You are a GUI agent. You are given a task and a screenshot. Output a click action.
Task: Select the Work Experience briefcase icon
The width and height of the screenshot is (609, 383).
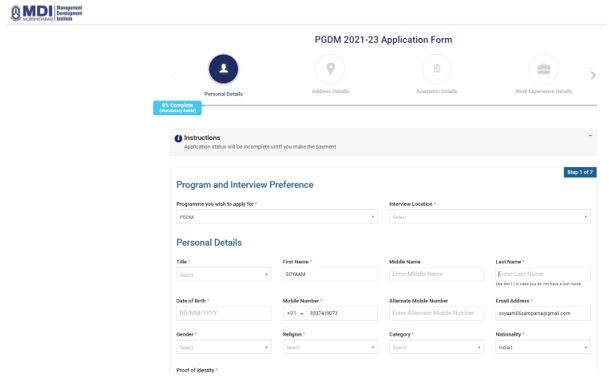point(544,69)
